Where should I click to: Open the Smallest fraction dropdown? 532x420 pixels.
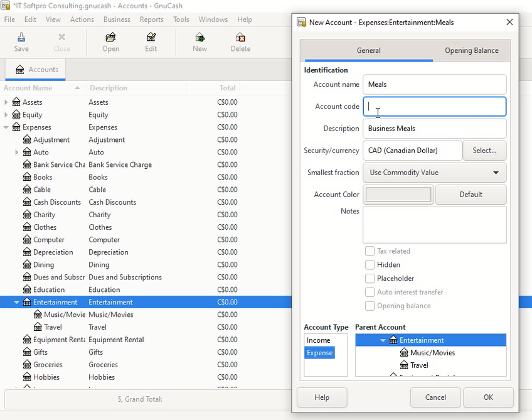click(x=434, y=173)
